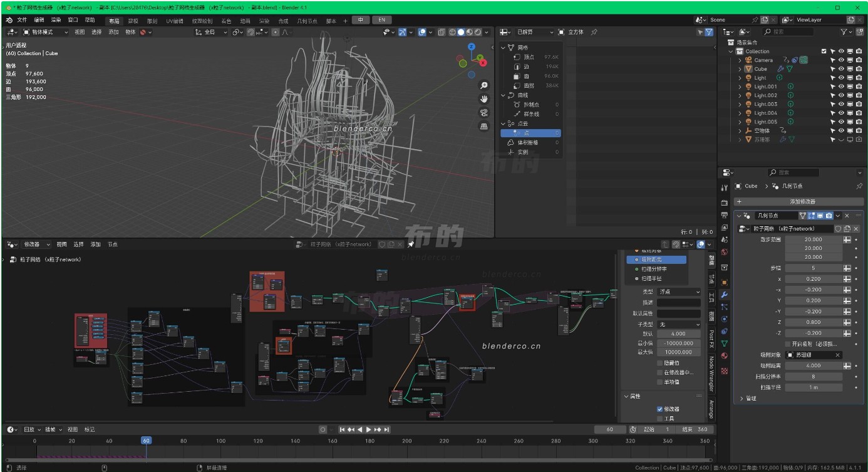Toggle Light.001 viewport visibility eye

[841, 87]
